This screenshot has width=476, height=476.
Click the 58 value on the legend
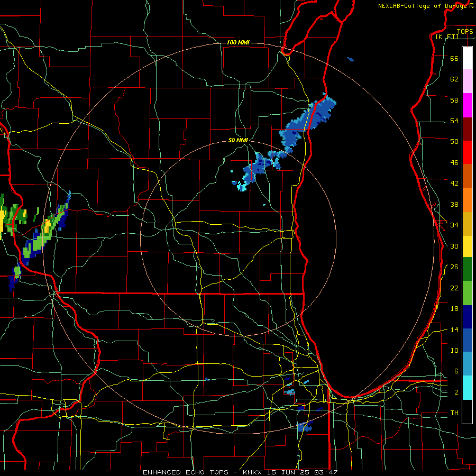click(x=454, y=100)
